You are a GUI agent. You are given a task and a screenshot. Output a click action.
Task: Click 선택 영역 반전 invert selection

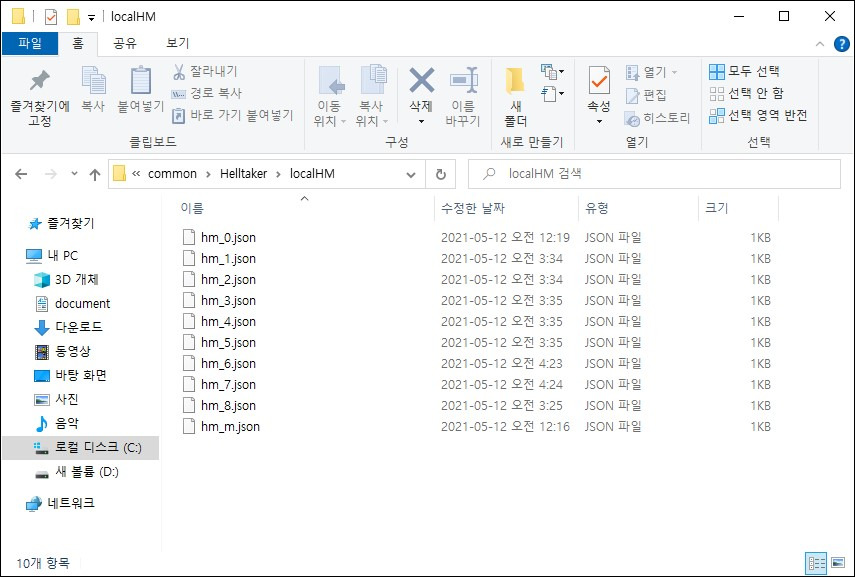[x=758, y=116]
